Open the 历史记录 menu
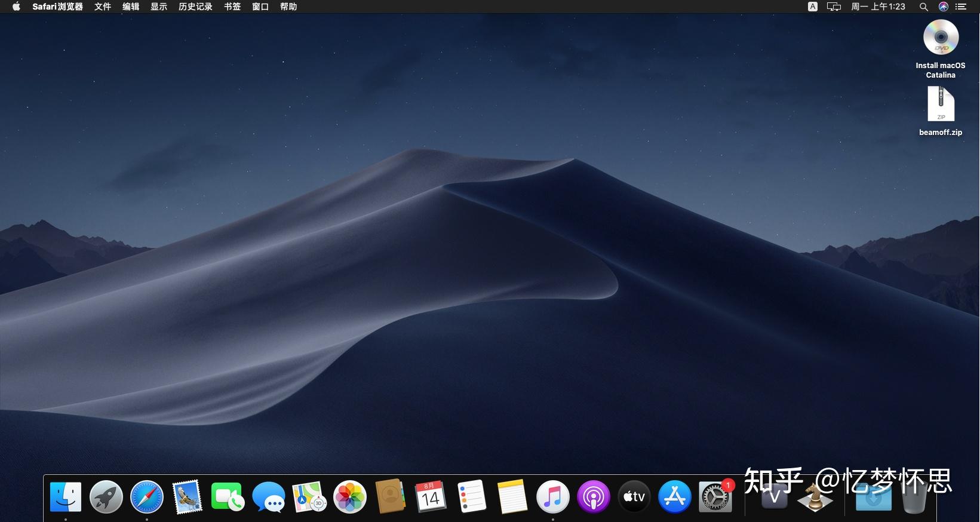This screenshot has width=980, height=522. coord(196,7)
